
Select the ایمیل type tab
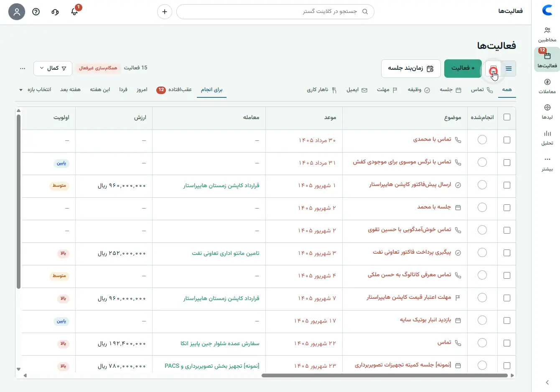click(x=357, y=90)
